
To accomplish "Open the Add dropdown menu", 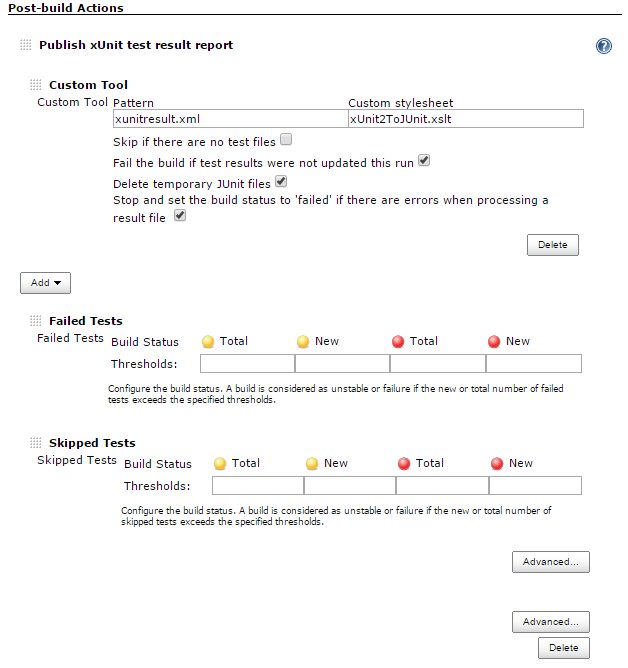I will tap(45, 283).
